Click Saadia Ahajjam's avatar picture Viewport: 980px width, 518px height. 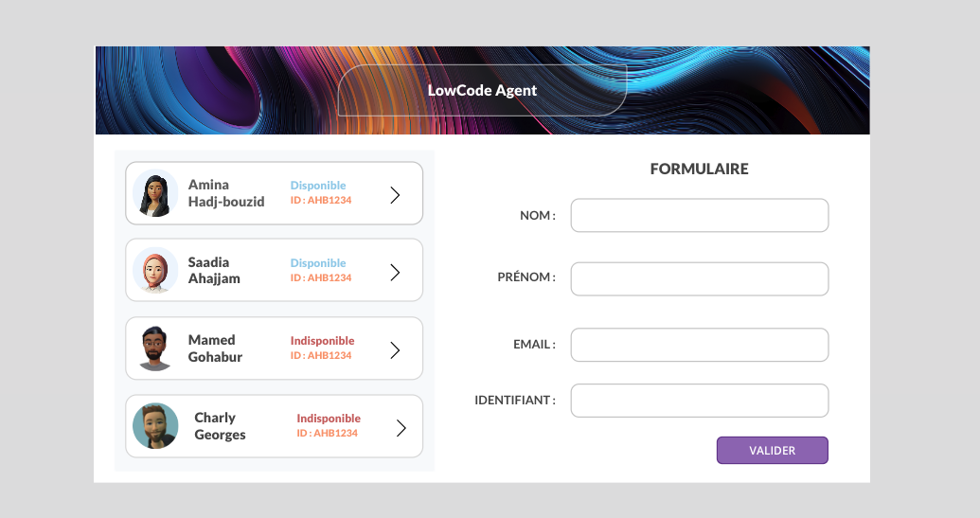(155, 271)
